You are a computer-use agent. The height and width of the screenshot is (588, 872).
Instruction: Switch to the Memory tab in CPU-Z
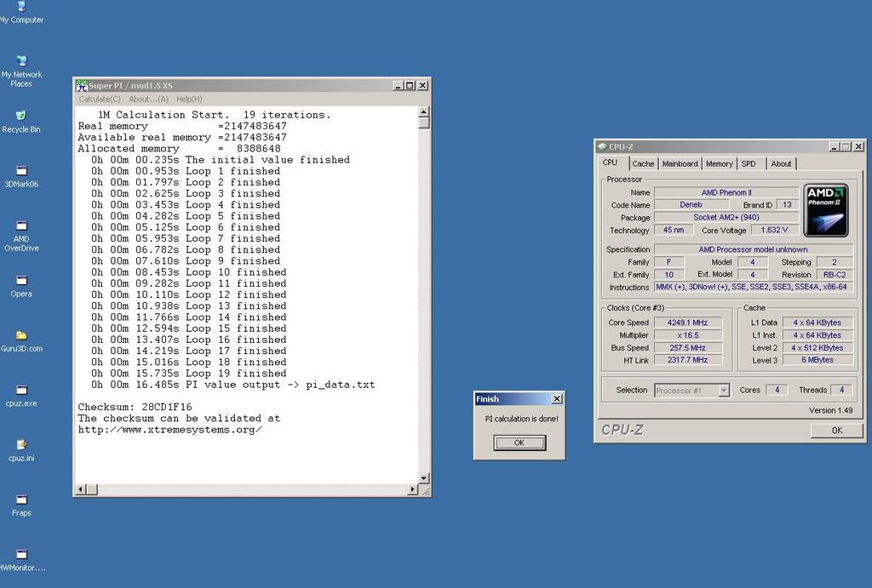[719, 164]
